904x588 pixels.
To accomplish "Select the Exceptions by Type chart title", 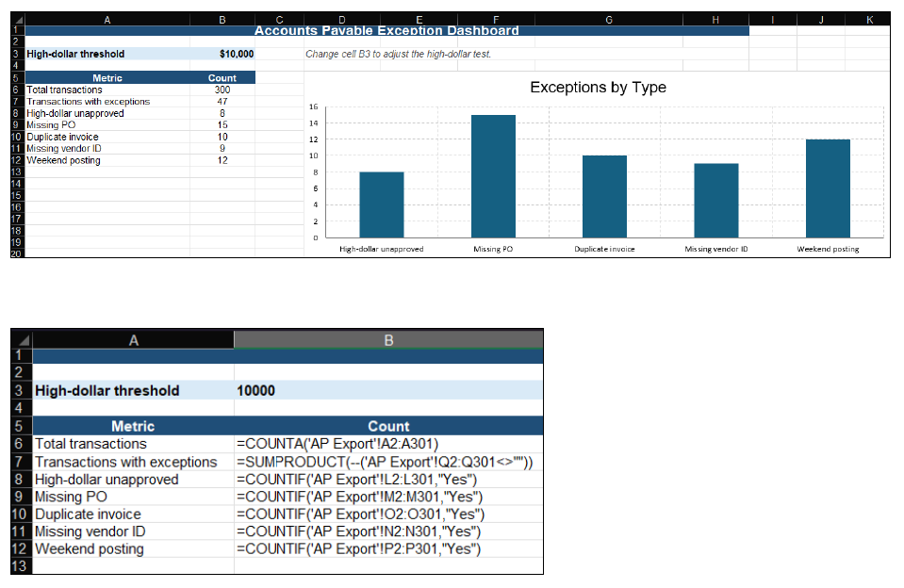I will (x=598, y=87).
